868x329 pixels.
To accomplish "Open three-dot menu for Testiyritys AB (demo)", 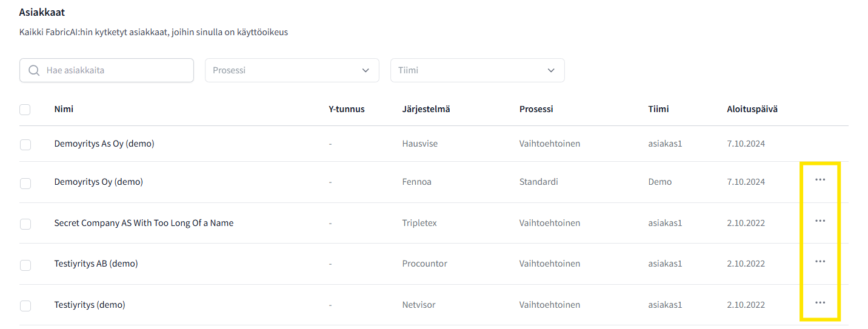I will [x=820, y=262].
